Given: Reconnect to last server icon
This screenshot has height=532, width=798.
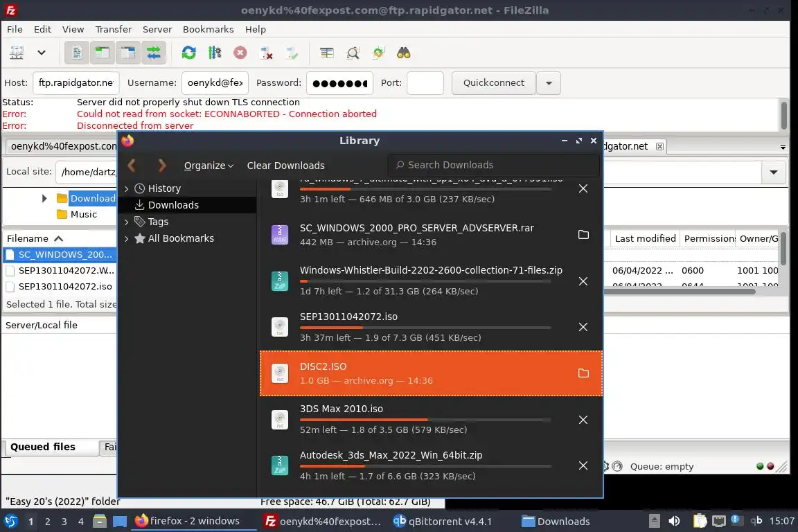Looking at the screenshot, I should point(292,53).
